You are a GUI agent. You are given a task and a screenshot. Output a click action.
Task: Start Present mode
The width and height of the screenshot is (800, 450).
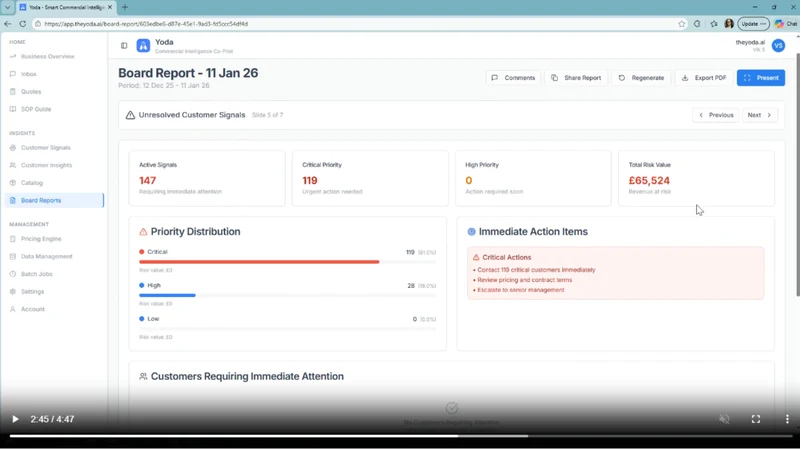pyautogui.click(x=761, y=78)
